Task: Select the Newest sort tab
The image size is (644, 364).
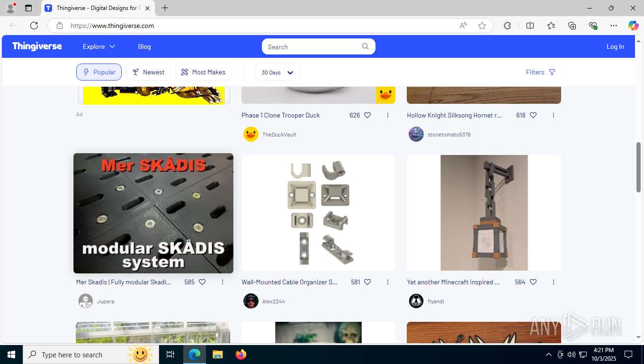Action: click(148, 72)
